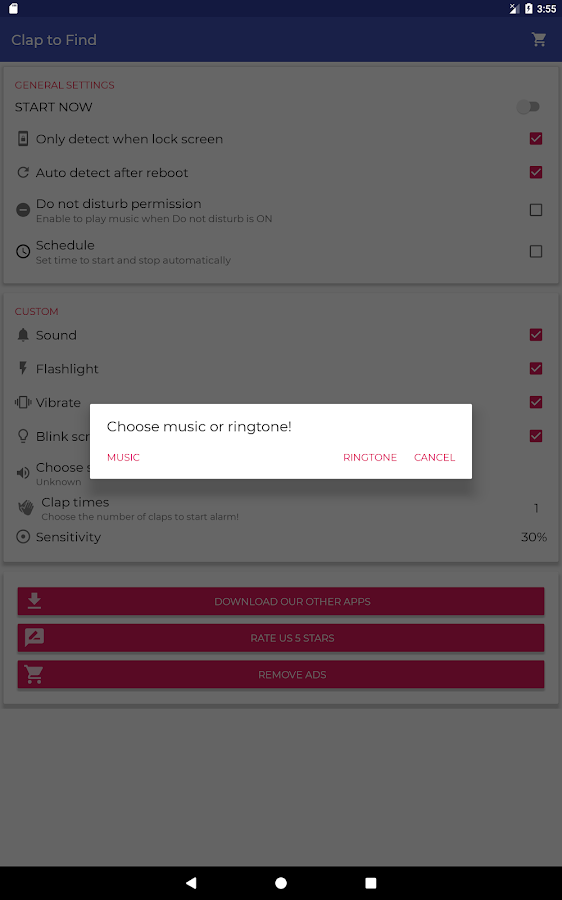Check the Schedule checkbox
The width and height of the screenshot is (562, 900).
pos(536,251)
